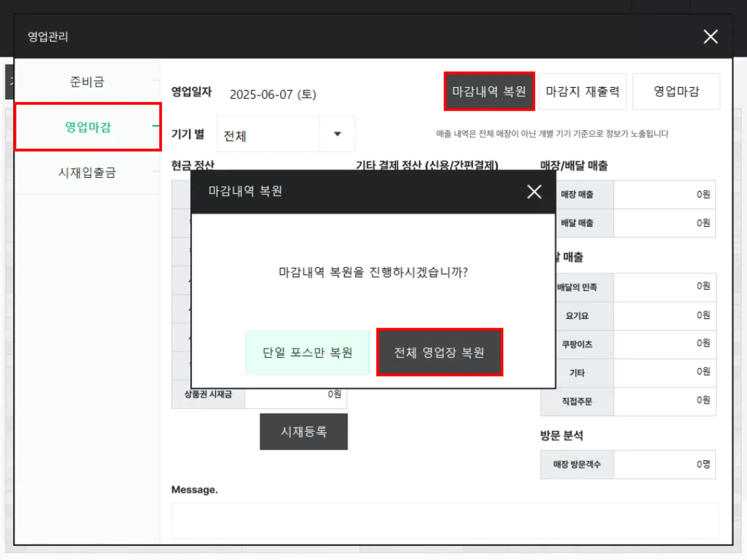Screen dimensions: 747x560
Task: Click 요기요 sales value cell
Action: click(x=664, y=316)
